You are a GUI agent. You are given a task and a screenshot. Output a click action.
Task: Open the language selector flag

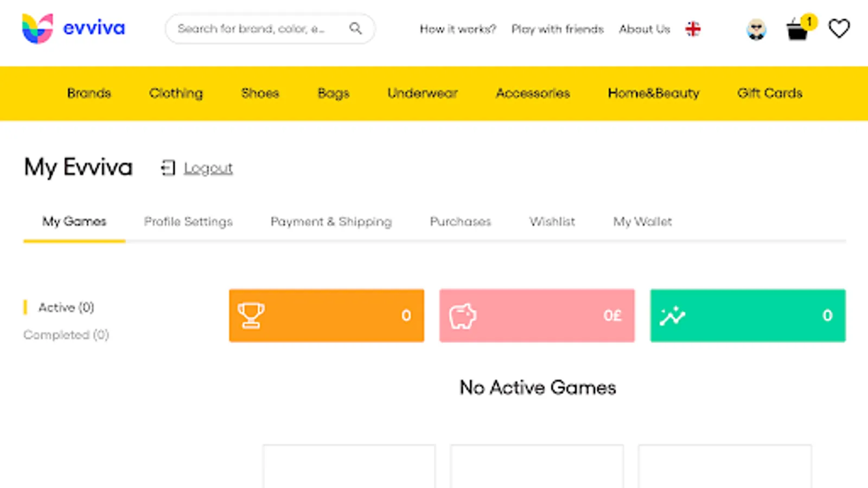tap(693, 29)
